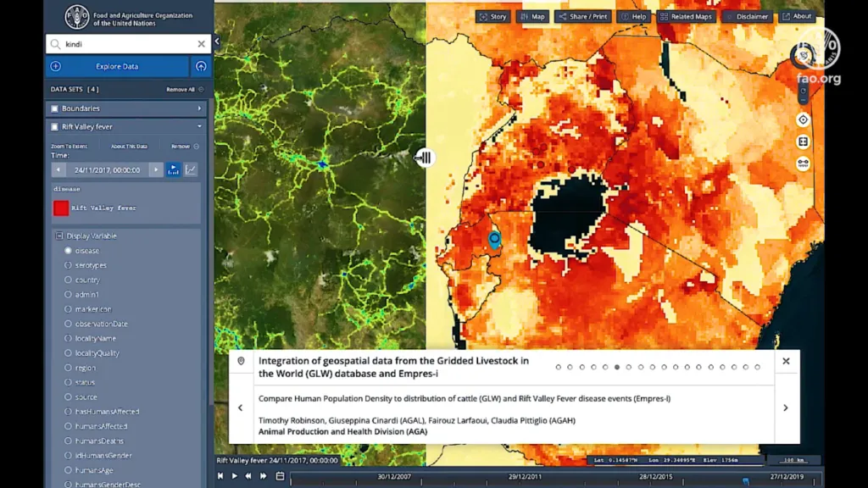
Task: Select the 'hasHumansAffected' display variable
Action: tap(68, 412)
